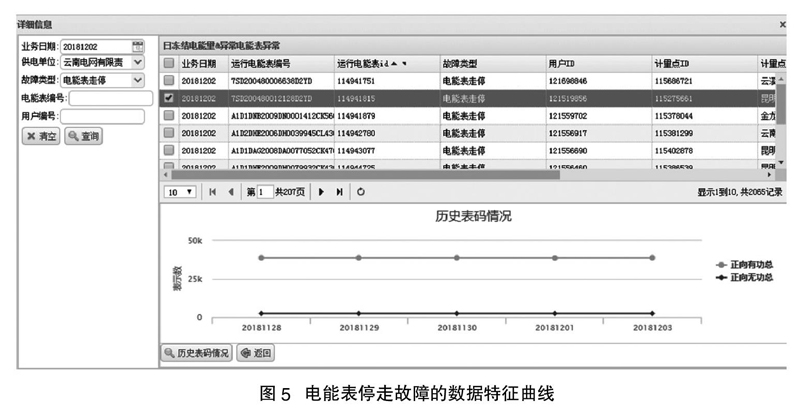Click the 正向无功总 data point at 20181129
The image size is (800, 416).
[359, 313]
